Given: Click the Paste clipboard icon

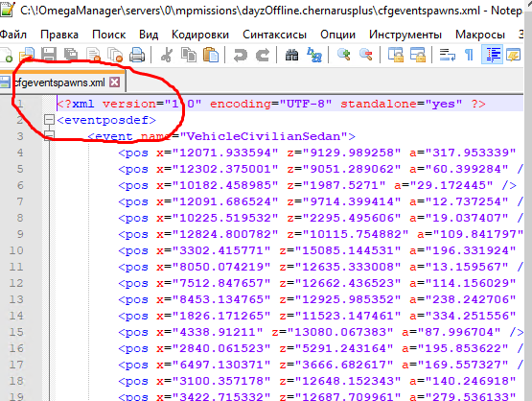Looking at the screenshot, I should click(x=211, y=55).
